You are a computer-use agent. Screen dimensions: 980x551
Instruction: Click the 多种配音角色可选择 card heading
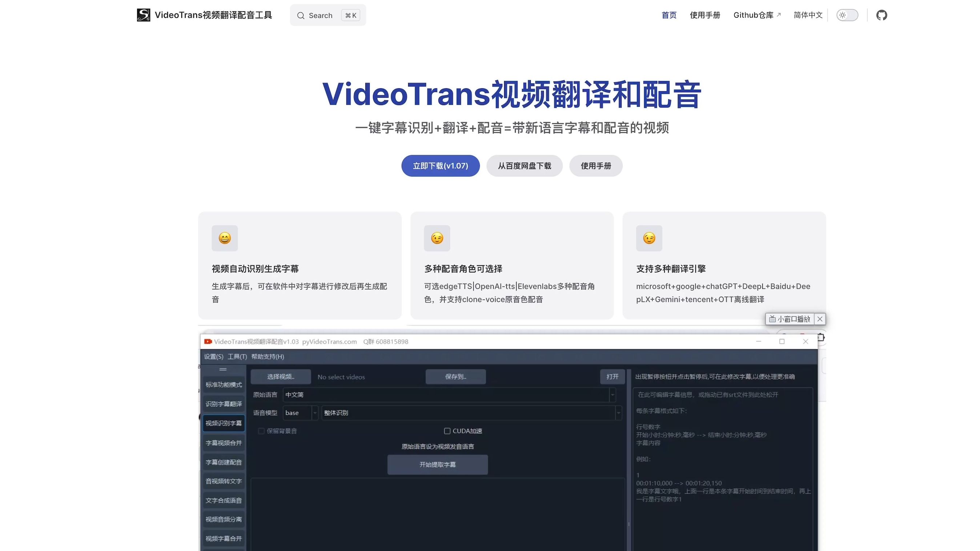point(463,269)
